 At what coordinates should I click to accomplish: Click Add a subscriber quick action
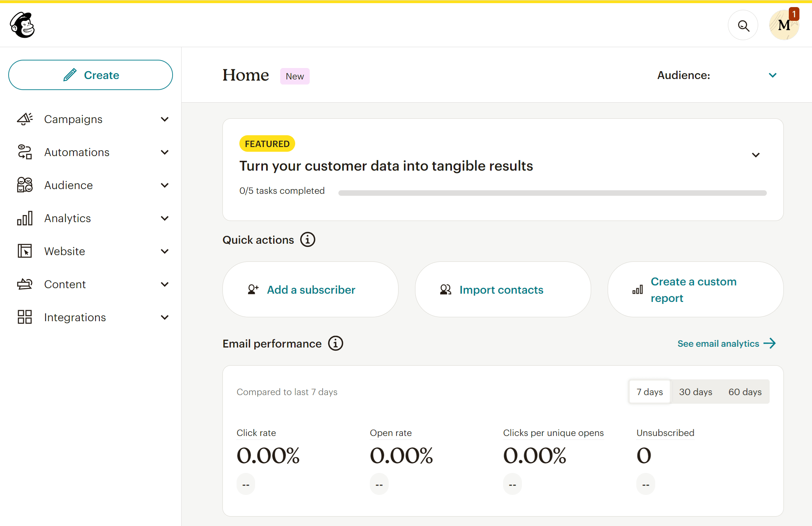(311, 289)
